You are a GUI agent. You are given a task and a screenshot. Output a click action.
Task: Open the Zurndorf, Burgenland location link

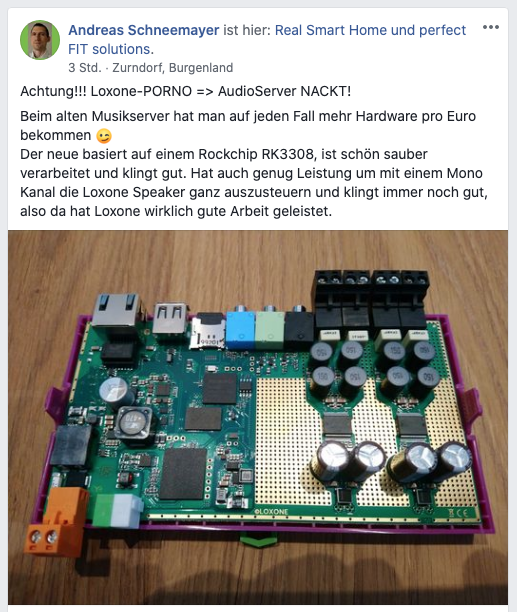[172, 68]
